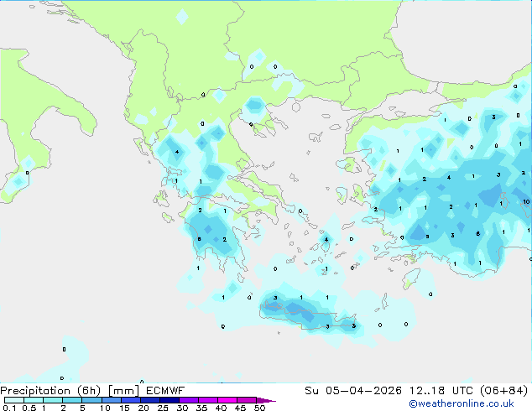
Task: Select the 40–45 mm magenta legend swatch
Action: tap(227, 400)
